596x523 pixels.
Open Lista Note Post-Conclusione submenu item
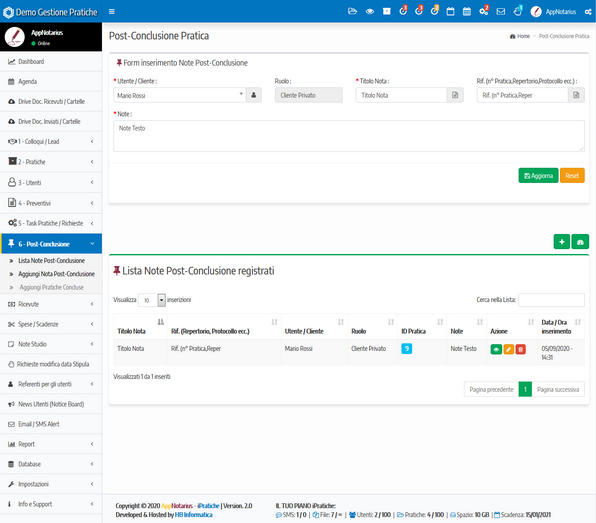[51, 261]
